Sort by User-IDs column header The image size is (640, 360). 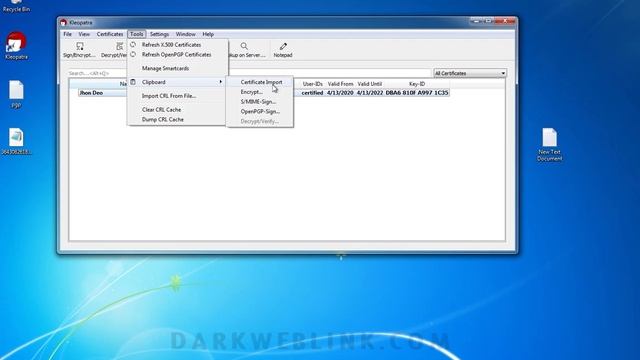pyautogui.click(x=313, y=84)
